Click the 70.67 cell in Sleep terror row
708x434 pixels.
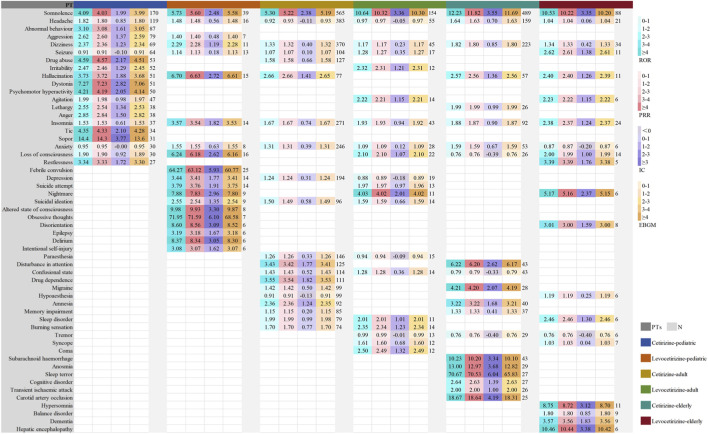[456, 374]
